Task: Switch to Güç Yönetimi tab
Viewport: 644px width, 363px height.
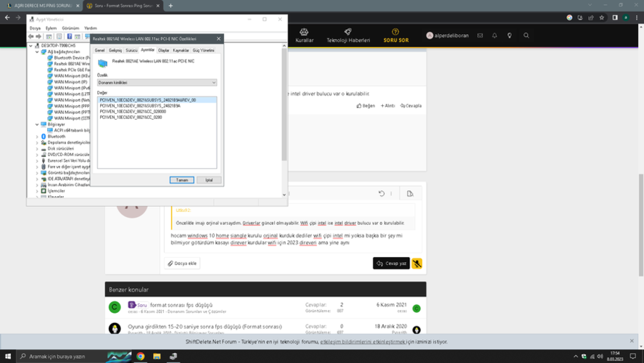Action: pos(203,50)
